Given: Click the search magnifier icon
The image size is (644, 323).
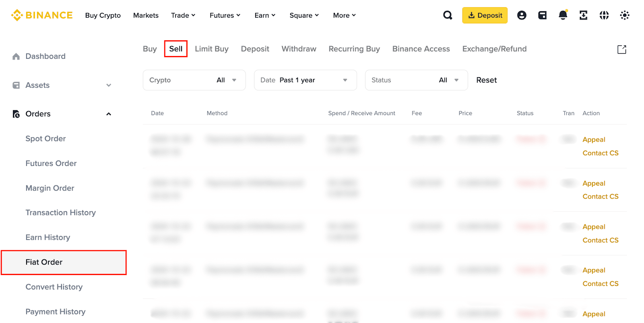Looking at the screenshot, I should pyautogui.click(x=448, y=15).
